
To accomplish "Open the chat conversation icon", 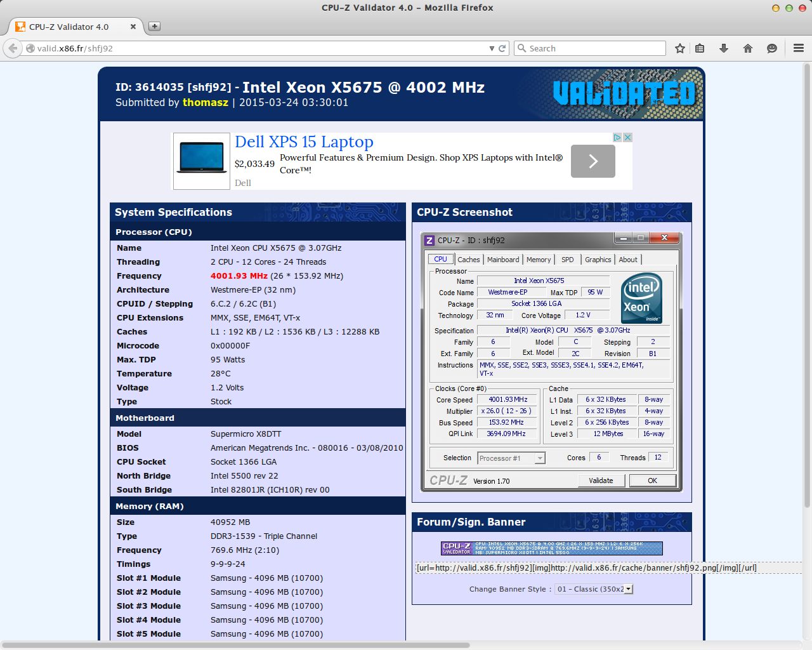I will pos(772,48).
